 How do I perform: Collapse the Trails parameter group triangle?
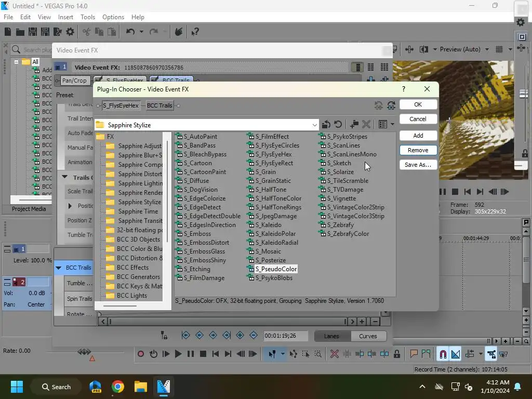click(x=64, y=177)
